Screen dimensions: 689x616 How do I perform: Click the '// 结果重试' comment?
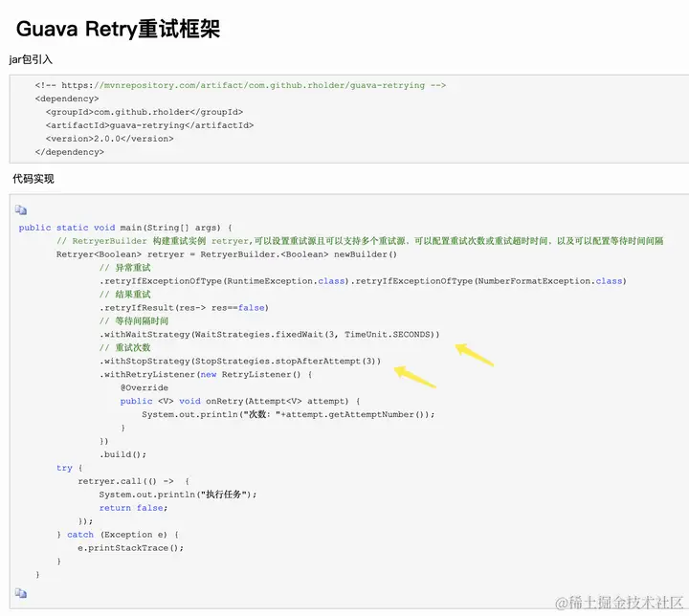[x=124, y=295]
